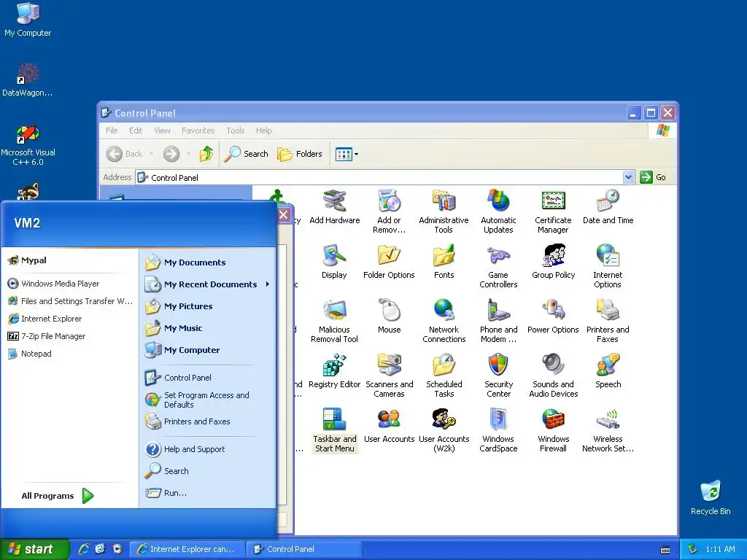Expand the Address bar dropdown
747x560 pixels.
tap(628, 177)
